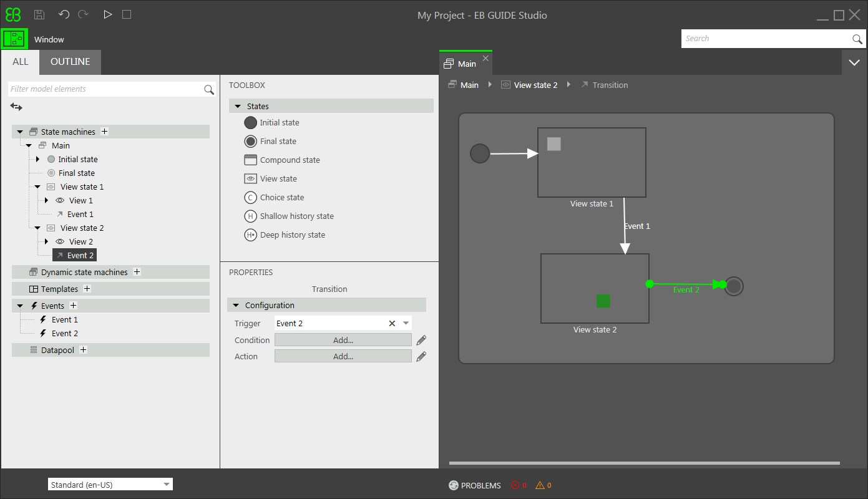The height and width of the screenshot is (499, 868).
Task: Click the Add button for Action
Action: tap(343, 356)
